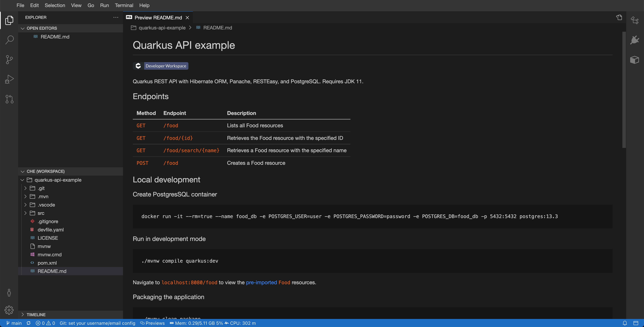Image resolution: width=644 pixels, height=327 pixels.
Task: Open the mvnw.cmd file
Action: 71,255
